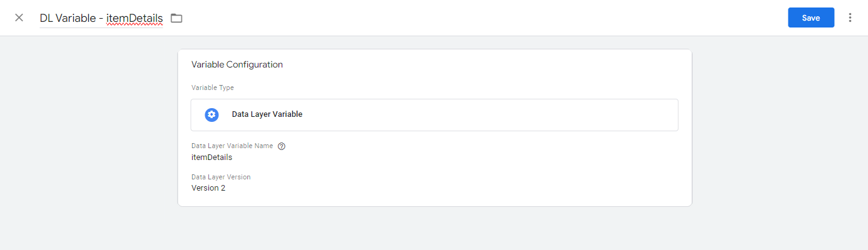Close the variable editor with the X icon
Viewport: 868px width, 250px height.
(x=19, y=17)
